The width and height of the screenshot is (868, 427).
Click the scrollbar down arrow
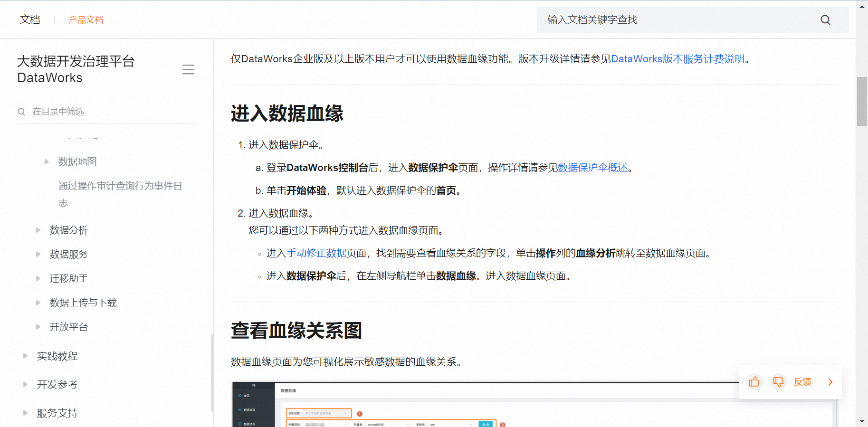(862, 421)
